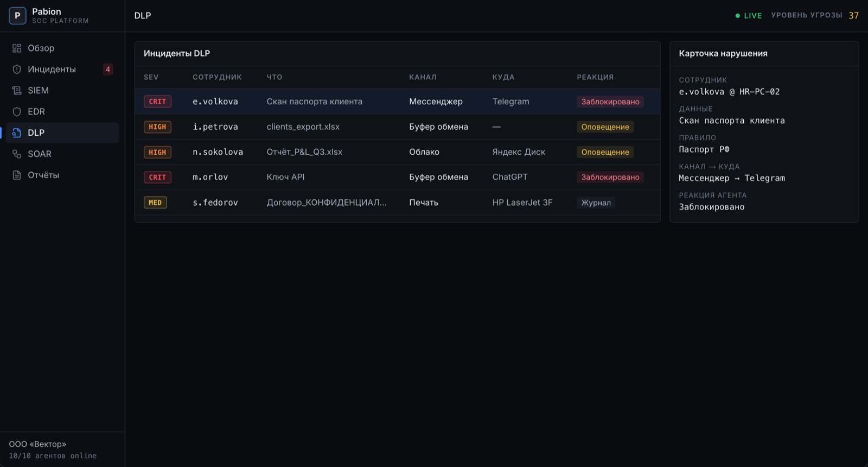
Task: Select the m.orlov incident row
Action: tap(397, 177)
